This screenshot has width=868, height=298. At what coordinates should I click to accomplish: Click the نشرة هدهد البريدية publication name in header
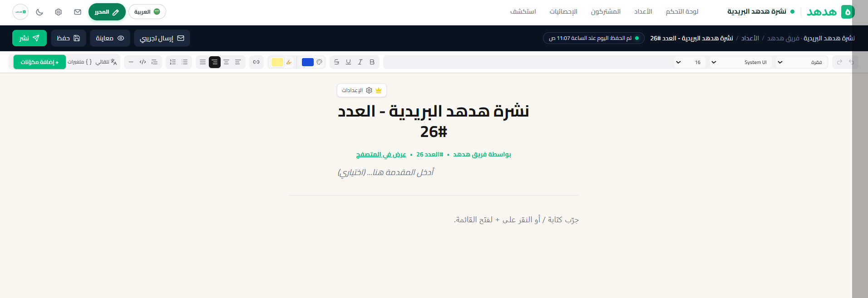pos(757,11)
